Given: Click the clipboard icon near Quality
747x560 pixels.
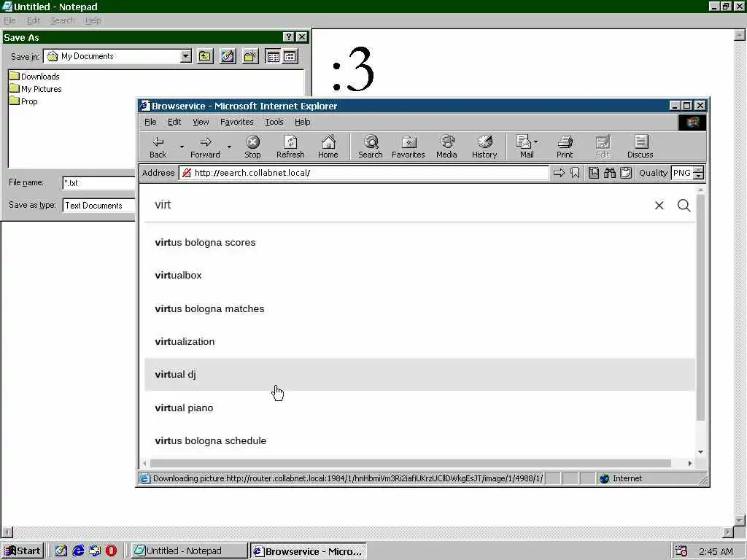Looking at the screenshot, I should (x=626, y=173).
